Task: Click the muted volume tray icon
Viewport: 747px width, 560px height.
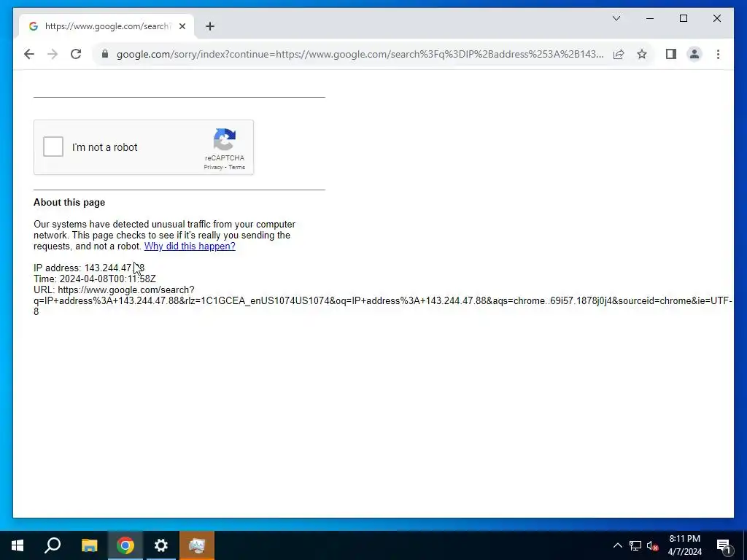Action: (652, 545)
